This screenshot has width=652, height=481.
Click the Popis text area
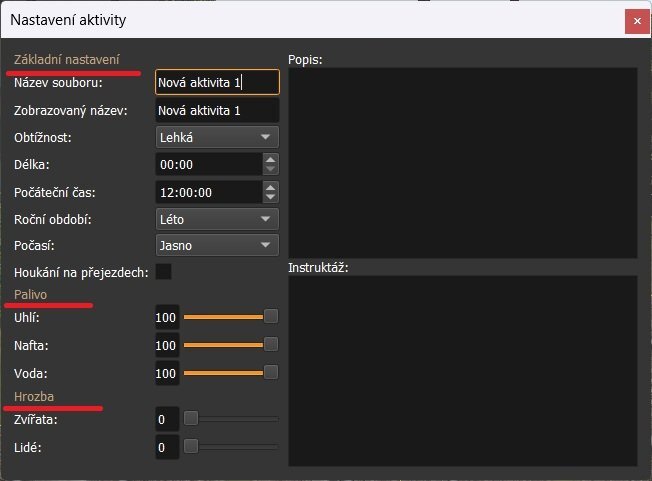(x=462, y=162)
